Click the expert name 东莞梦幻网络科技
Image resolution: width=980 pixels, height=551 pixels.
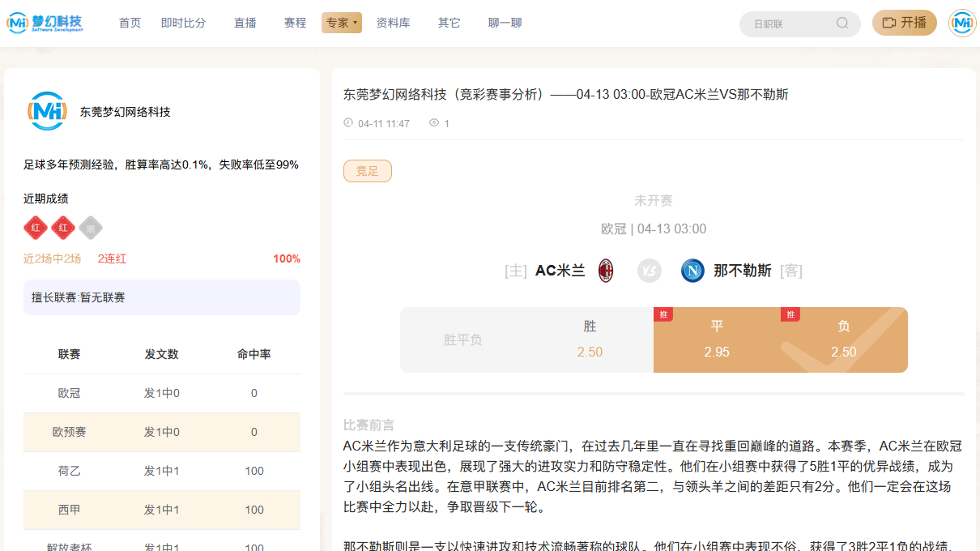(125, 112)
